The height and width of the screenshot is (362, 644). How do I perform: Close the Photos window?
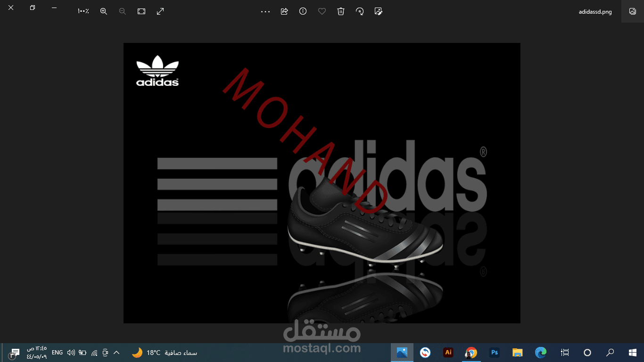pyautogui.click(x=11, y=8)
